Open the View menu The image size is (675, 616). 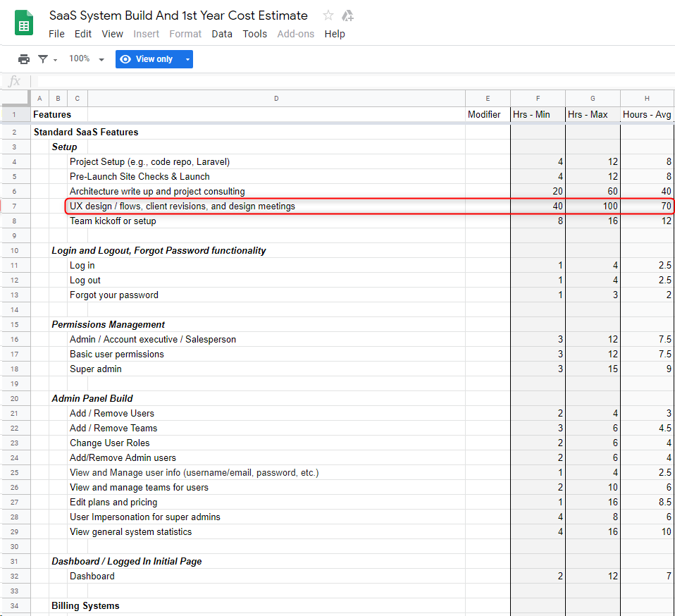tap(112, 34)
